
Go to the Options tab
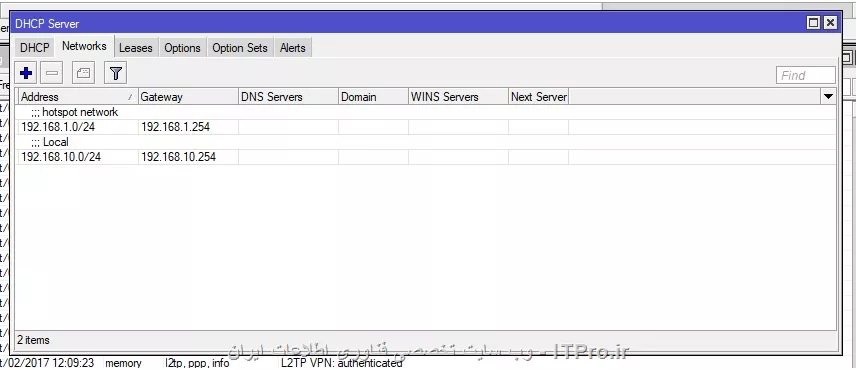coord(182,48)
